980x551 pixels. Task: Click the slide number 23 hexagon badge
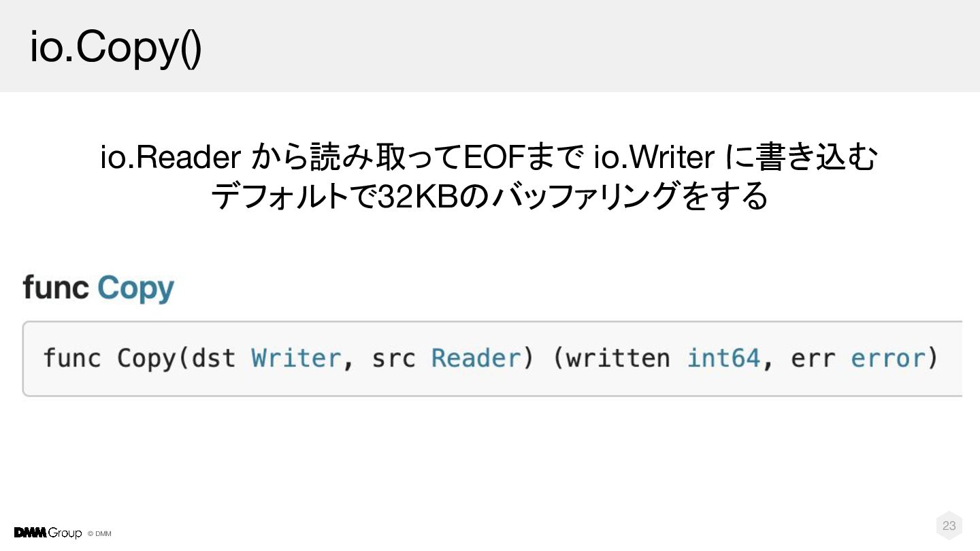(949, 525)
